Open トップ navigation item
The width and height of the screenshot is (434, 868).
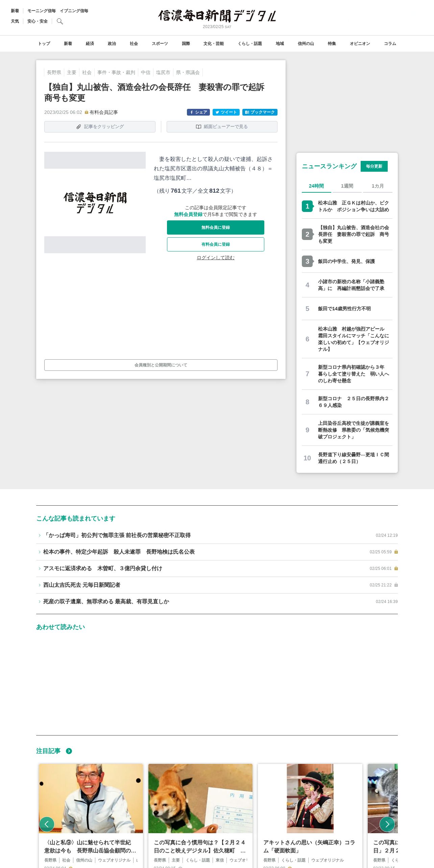(x=44, y=44)
